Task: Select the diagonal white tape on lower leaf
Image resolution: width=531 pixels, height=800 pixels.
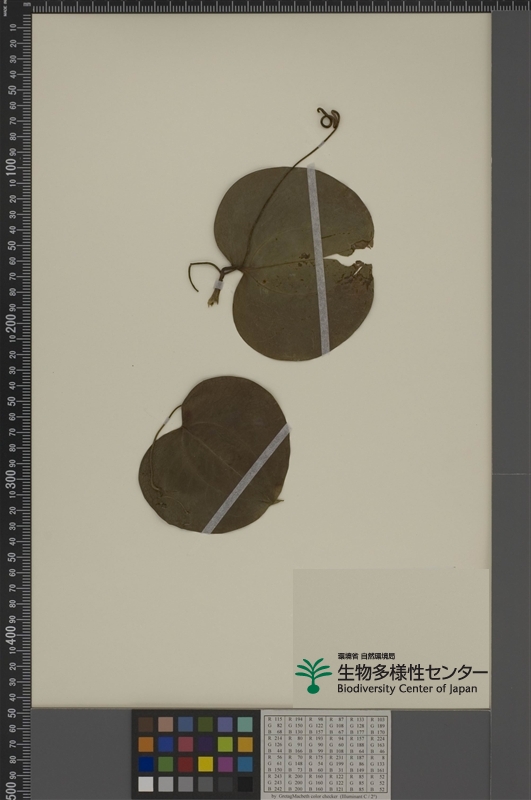Action: tap(246, 479)
